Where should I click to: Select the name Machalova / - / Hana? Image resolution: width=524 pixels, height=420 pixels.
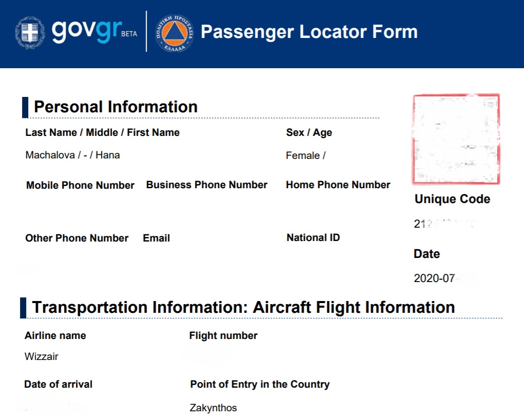(72, 155)
